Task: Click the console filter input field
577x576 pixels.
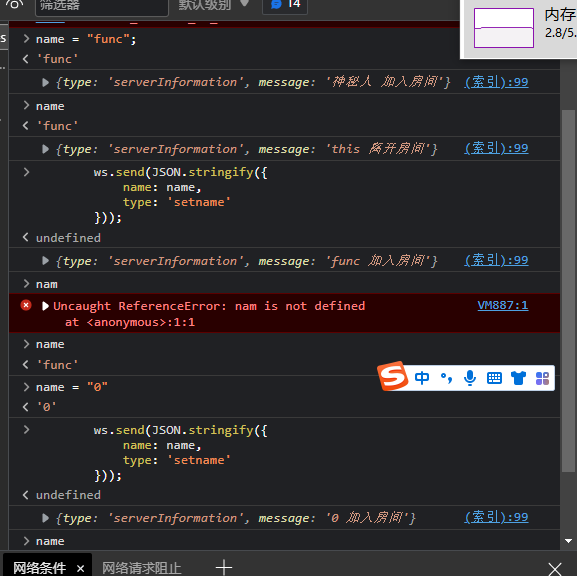Action: [x=102, y=6]
